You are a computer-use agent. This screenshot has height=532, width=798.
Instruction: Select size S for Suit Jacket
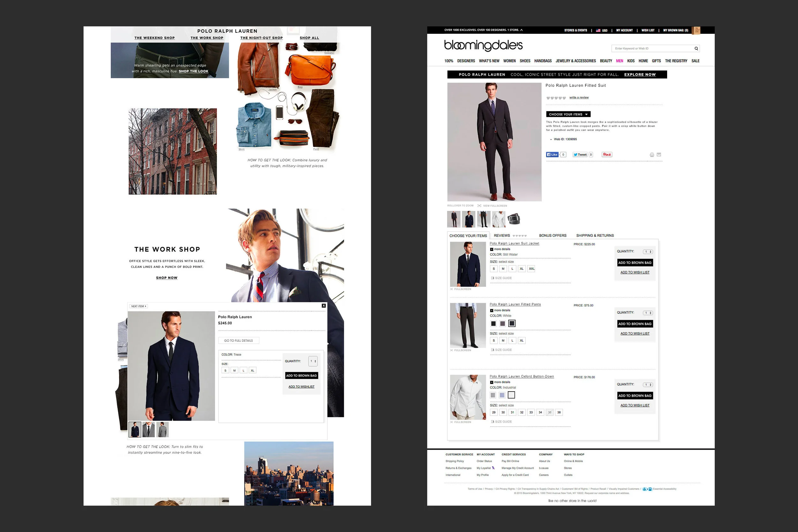point(494,269)
